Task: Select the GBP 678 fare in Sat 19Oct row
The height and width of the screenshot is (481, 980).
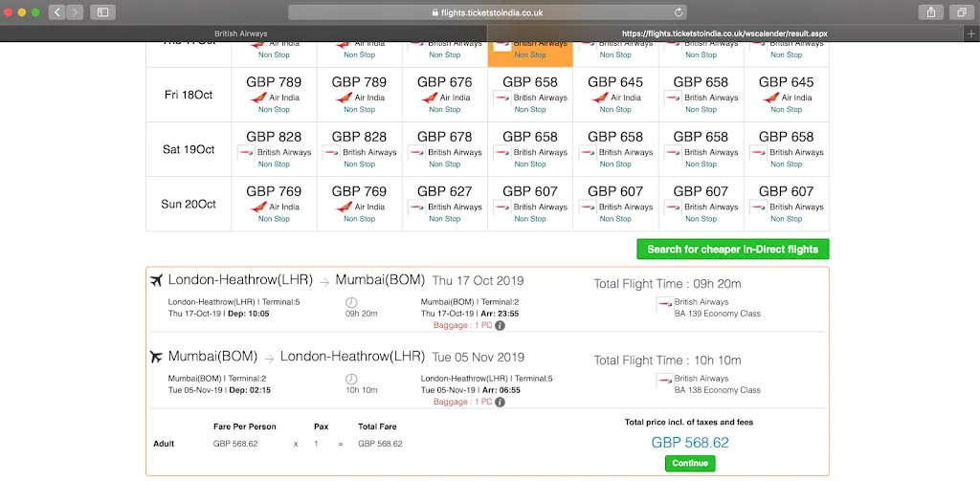Action: 444,137
